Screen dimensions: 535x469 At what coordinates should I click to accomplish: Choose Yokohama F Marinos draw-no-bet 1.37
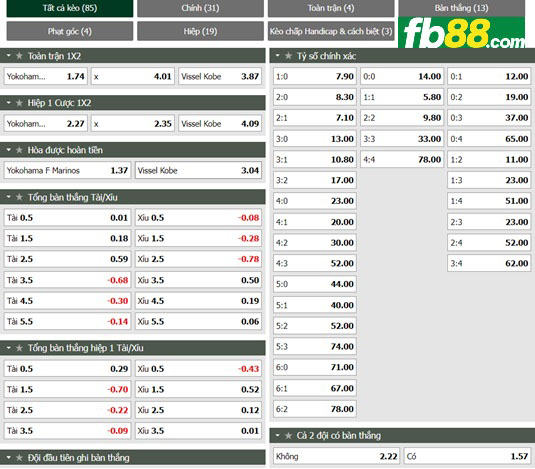[67, 171]
